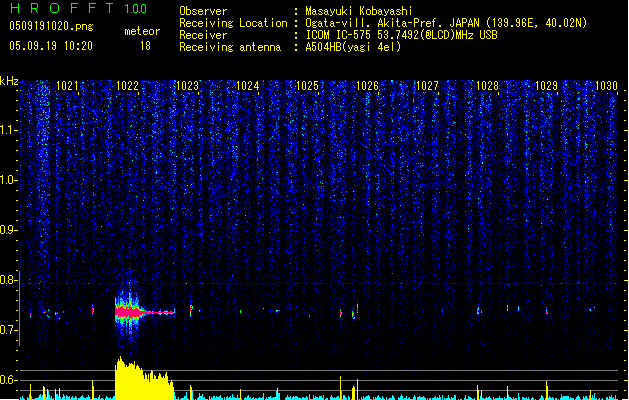Click the Receiving antenna label
The width and height of the screenshot is (629, 400).
(x=230, y=48)
